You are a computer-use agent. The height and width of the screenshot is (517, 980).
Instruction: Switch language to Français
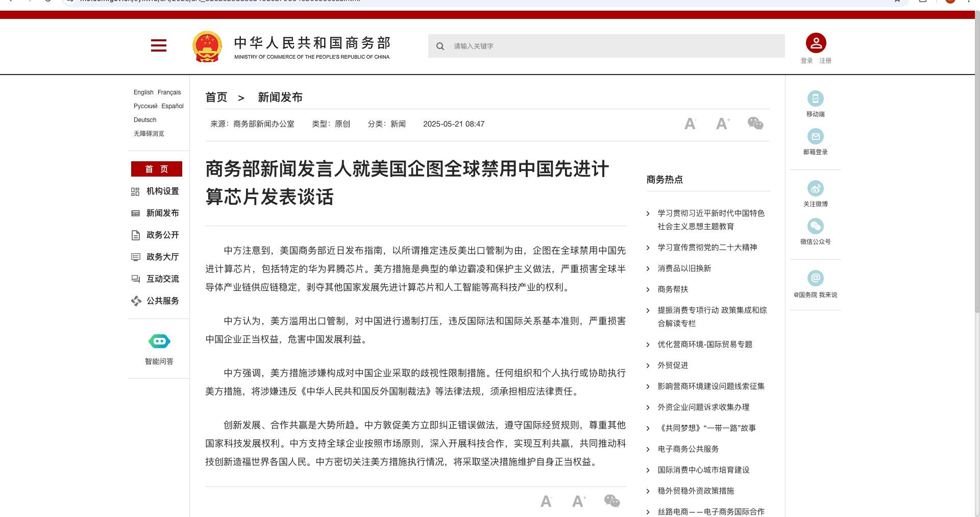(x=169, y=92)
